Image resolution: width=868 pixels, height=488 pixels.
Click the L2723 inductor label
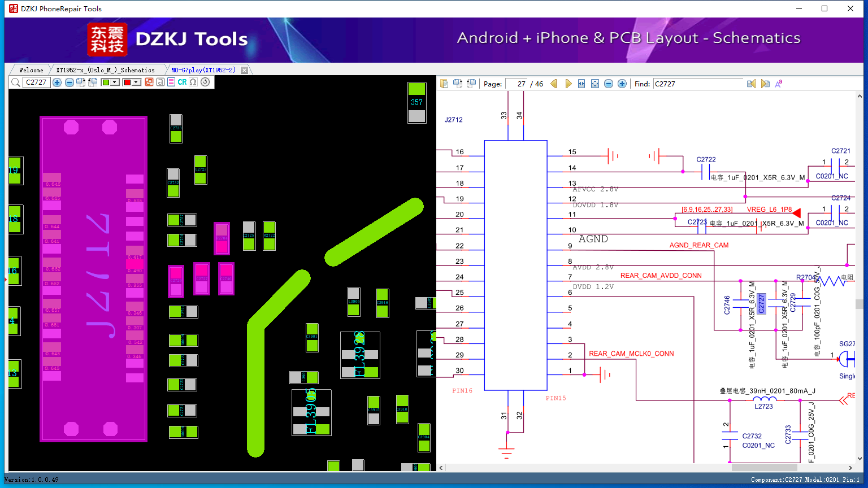click(x=763, y=407)
